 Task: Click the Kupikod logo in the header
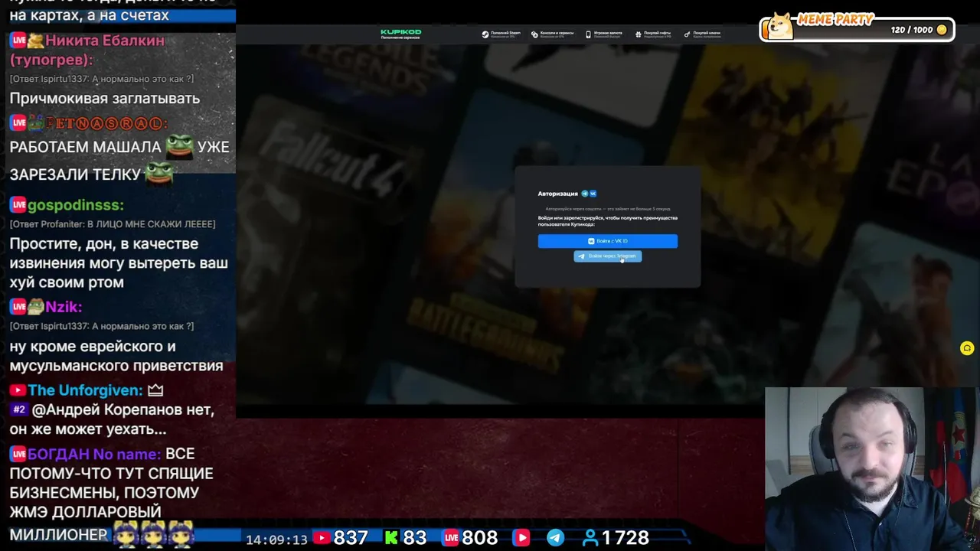point(400,34)
